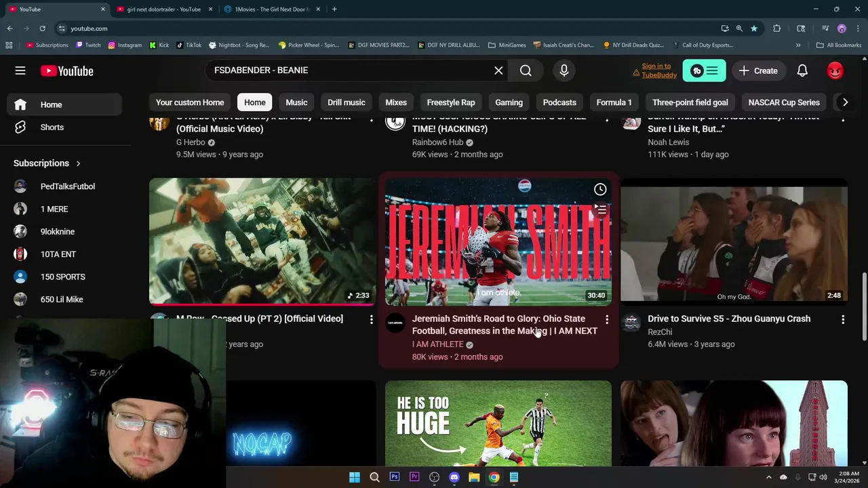
Task: Open the Chrome profile avatar
Action: click(x=842, y=28)
